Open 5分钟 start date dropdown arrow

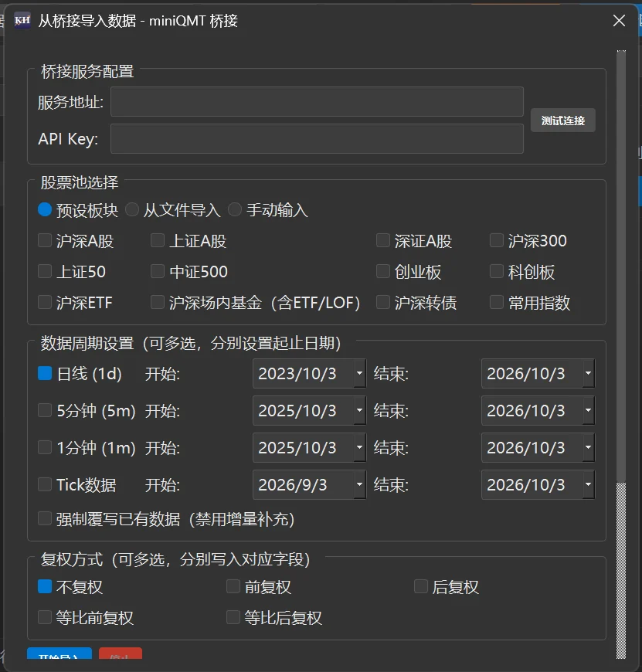click(359, 410)
